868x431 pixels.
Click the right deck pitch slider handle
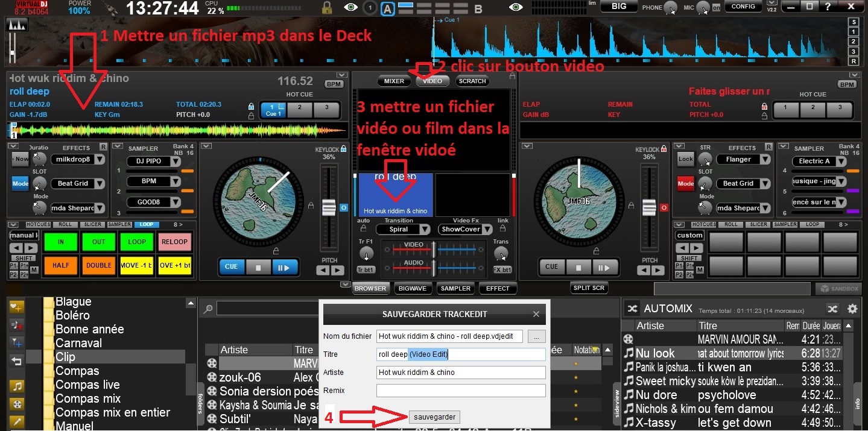tap(649, 207)
